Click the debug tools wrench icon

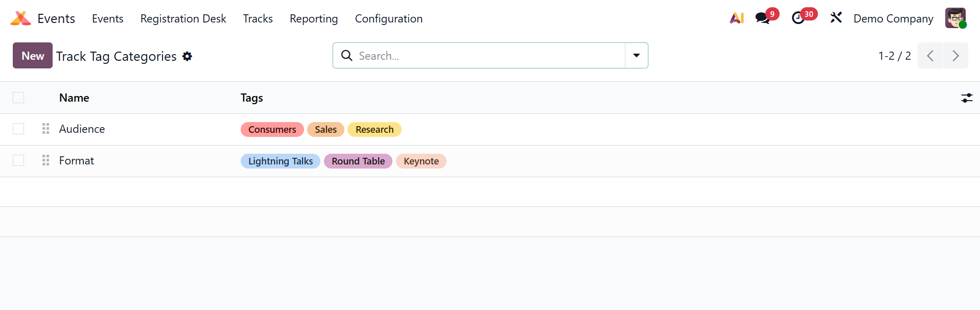tap(836, 18)
